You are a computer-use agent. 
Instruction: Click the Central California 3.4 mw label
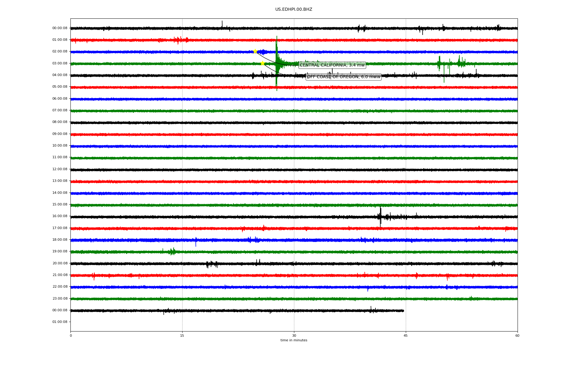pyautogui.click(x=332, y=65)
